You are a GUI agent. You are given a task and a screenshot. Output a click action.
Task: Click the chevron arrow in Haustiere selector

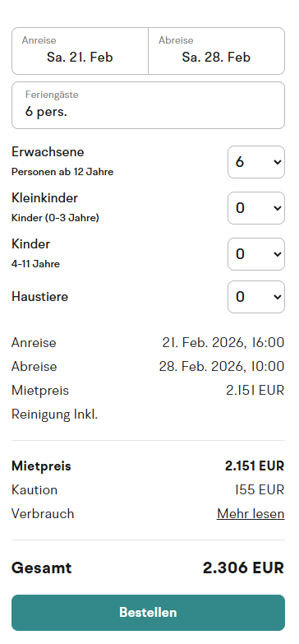tap(278, 297)
